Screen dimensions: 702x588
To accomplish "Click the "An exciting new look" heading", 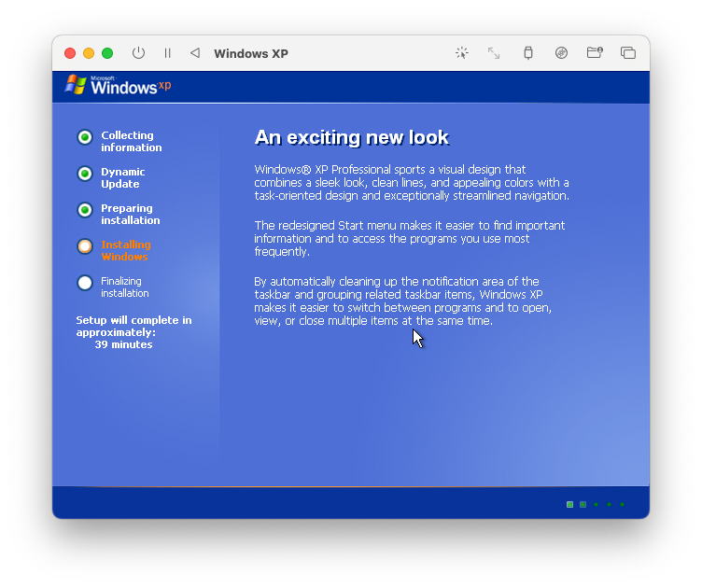I will (351, 137).
